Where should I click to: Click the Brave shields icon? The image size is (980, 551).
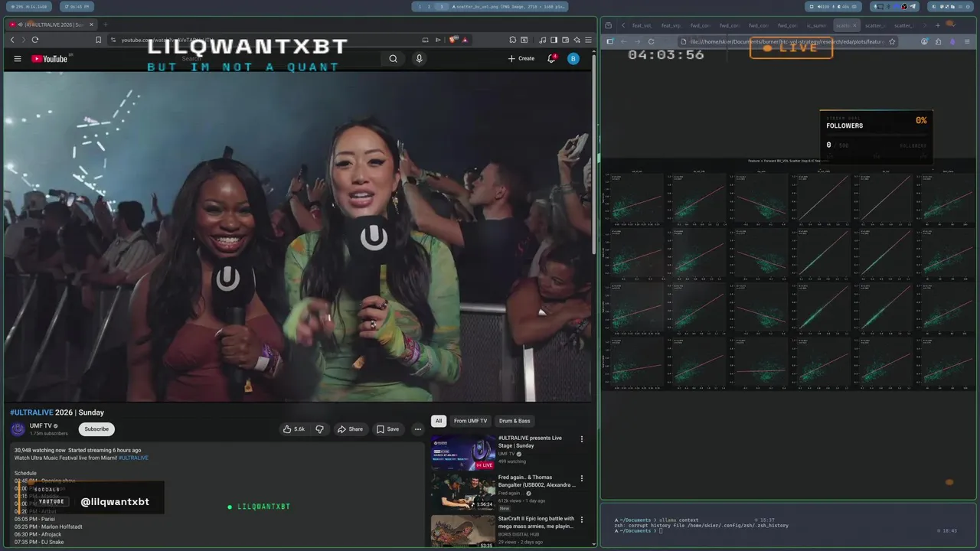tap(454, 40)
